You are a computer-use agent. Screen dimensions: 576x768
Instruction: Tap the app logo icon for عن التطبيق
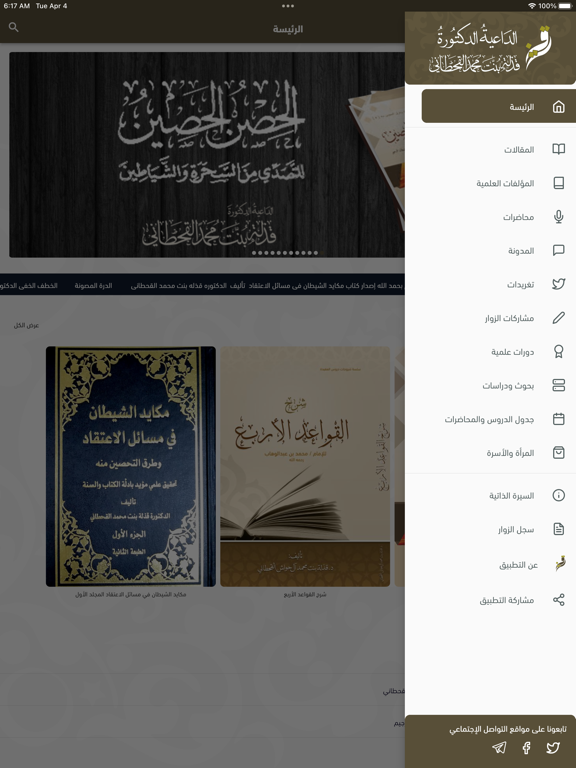(x=560, y=564)
